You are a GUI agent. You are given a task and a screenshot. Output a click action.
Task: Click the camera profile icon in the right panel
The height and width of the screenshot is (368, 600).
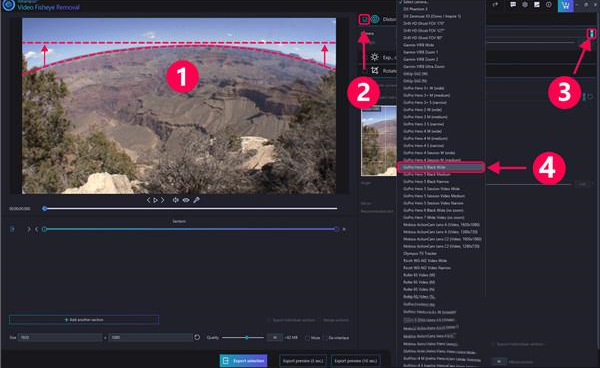(x=364, y=19)
